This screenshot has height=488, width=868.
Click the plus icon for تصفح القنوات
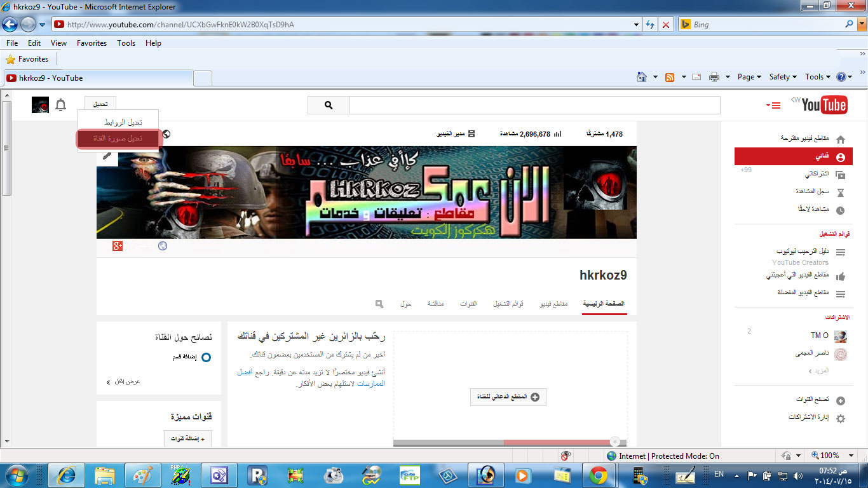click(x=841, y=400)
